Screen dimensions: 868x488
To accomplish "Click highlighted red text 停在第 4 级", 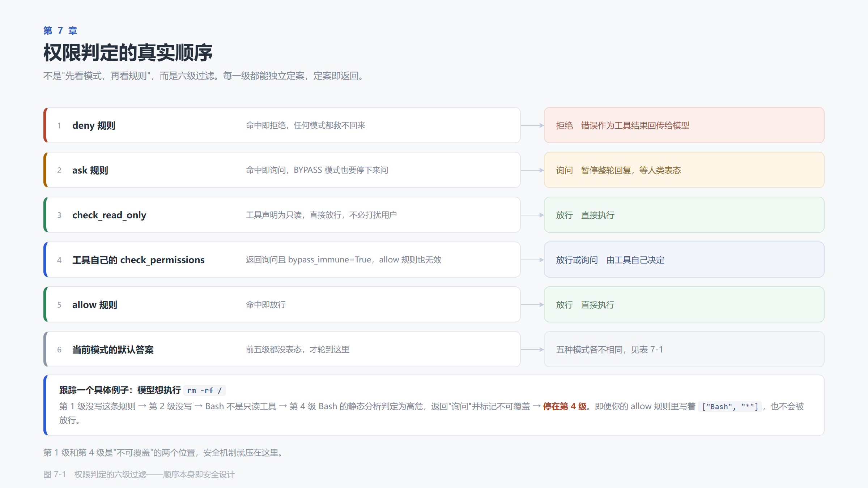I will [565, 406].
